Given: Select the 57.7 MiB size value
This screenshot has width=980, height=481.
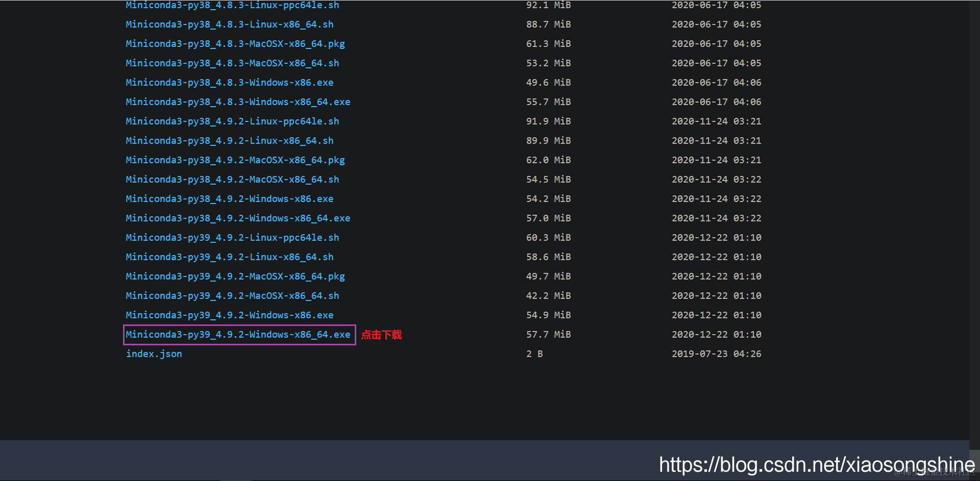Looking at the screenshot, I should [549, 335].
